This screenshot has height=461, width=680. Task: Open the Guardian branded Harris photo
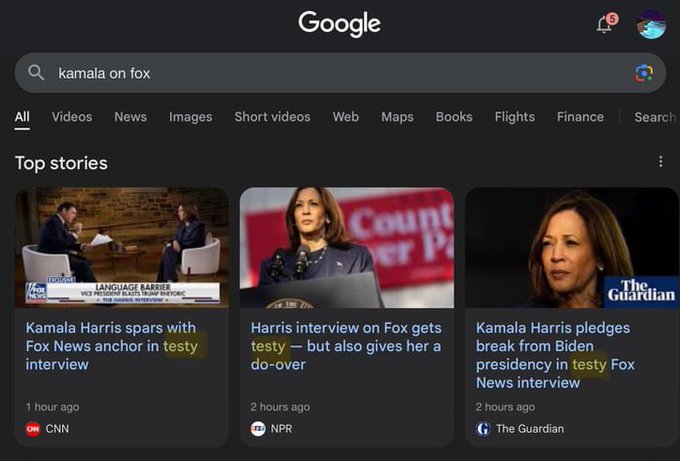click(x=572, y=248)
